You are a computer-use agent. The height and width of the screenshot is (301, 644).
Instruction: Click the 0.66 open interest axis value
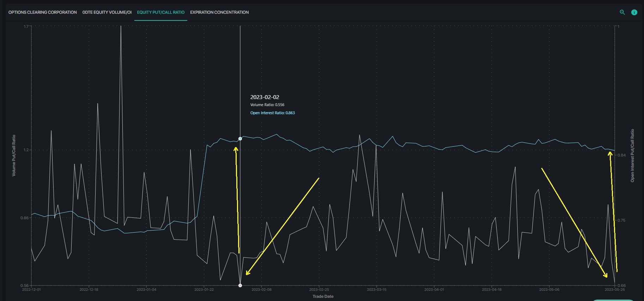(621, 285)
